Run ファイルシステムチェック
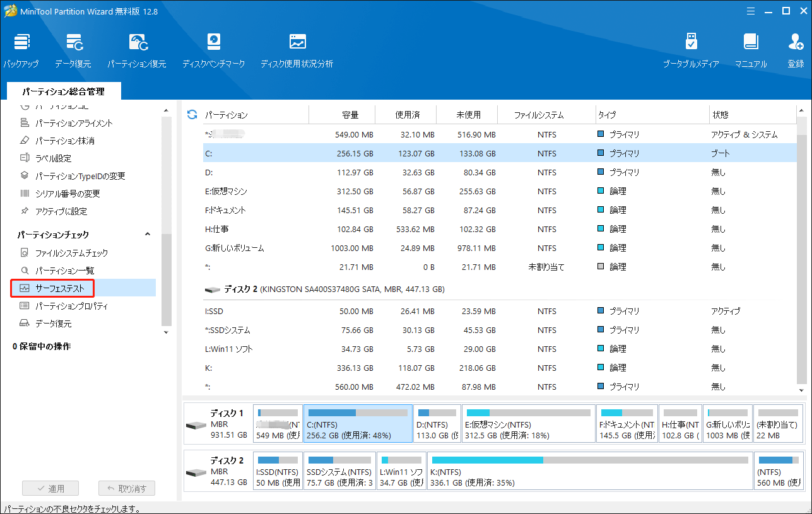The image size is (812, 514). [x=64, y=253]
